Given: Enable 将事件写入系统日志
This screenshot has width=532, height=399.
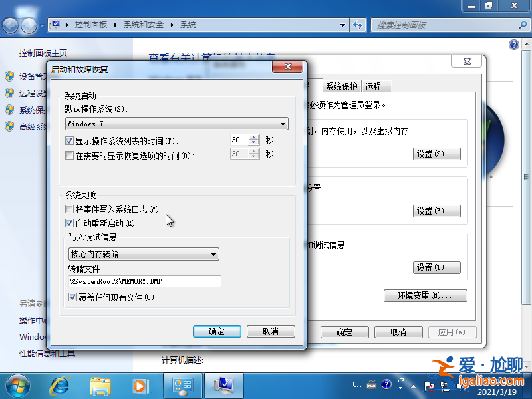Looking at the screenshot, I should 69,209.
